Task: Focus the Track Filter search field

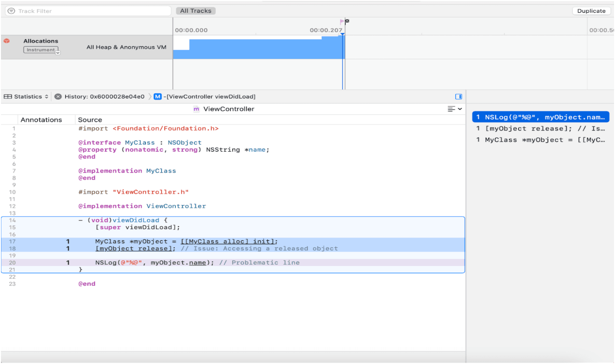Action: tap(88, 11)
